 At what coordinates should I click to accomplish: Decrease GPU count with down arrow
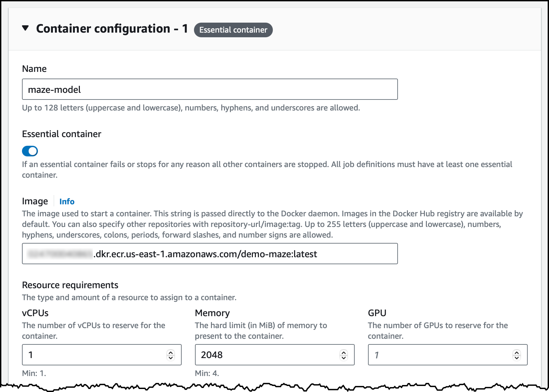tap(517, 358)
